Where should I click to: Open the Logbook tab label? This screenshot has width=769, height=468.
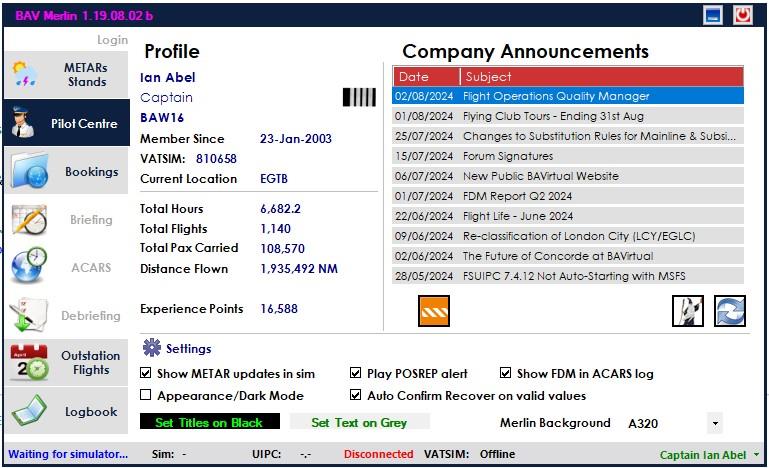pyautogui.click(x=91, y=412)
